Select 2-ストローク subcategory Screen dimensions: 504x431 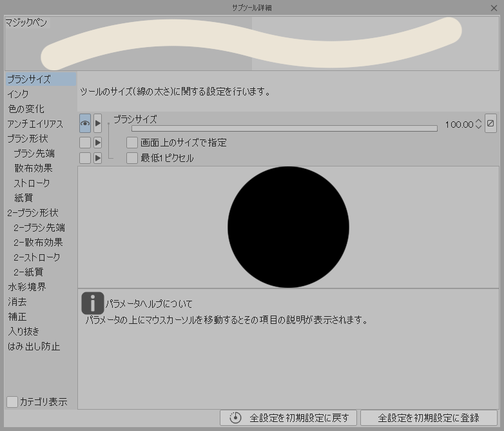(41, 257)
